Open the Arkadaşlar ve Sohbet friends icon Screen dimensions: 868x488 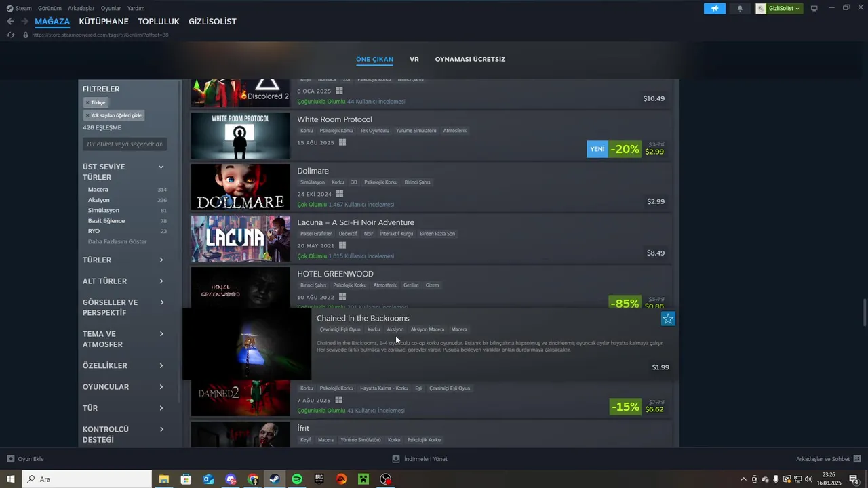(x=857, y=459)
